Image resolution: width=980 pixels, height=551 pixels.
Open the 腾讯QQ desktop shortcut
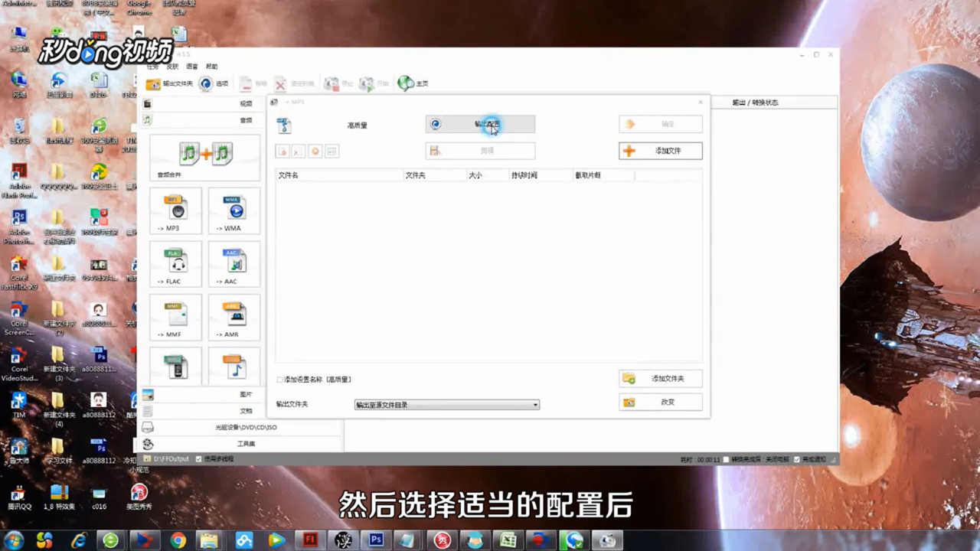pos(19,497)
